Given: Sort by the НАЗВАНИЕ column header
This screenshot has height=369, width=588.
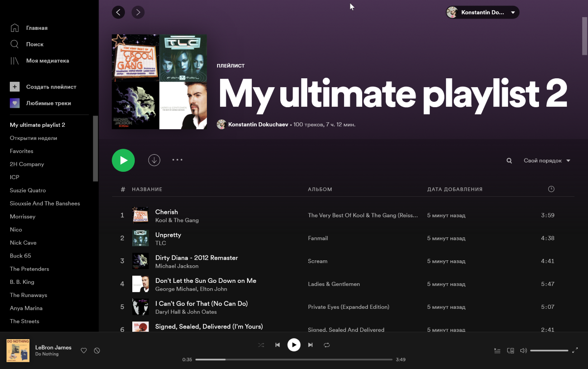Looking at the screenshot, I should (x=147, y=189).
